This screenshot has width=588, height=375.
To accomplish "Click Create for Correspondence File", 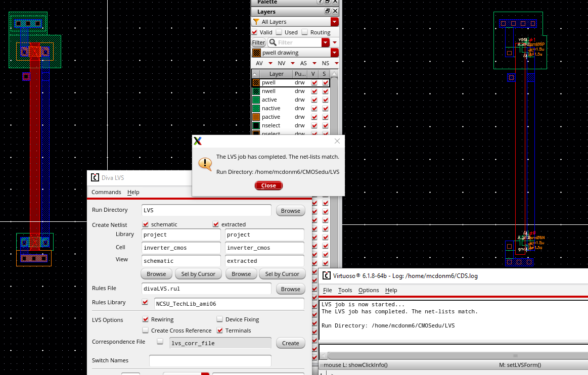I will pyautogui.click(x=291, y=343).
